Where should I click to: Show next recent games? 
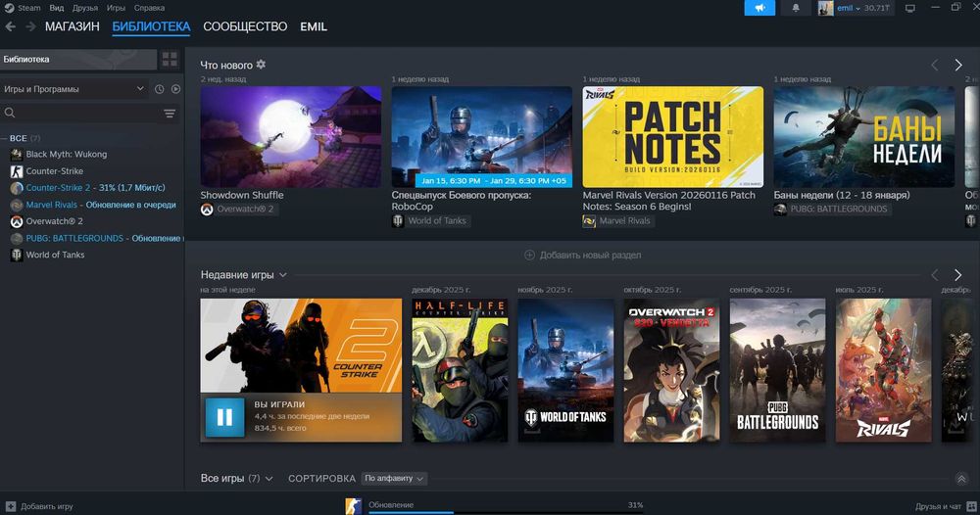[x=958, y=275]
